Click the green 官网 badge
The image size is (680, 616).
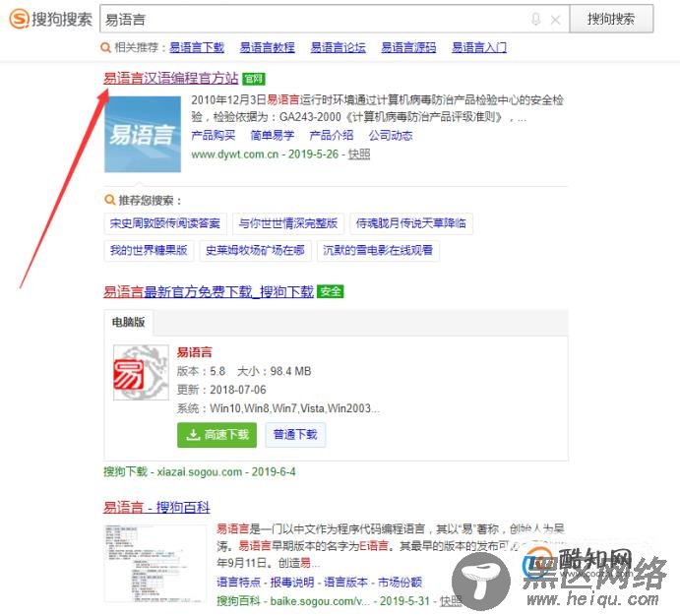[x=254, y=79]
